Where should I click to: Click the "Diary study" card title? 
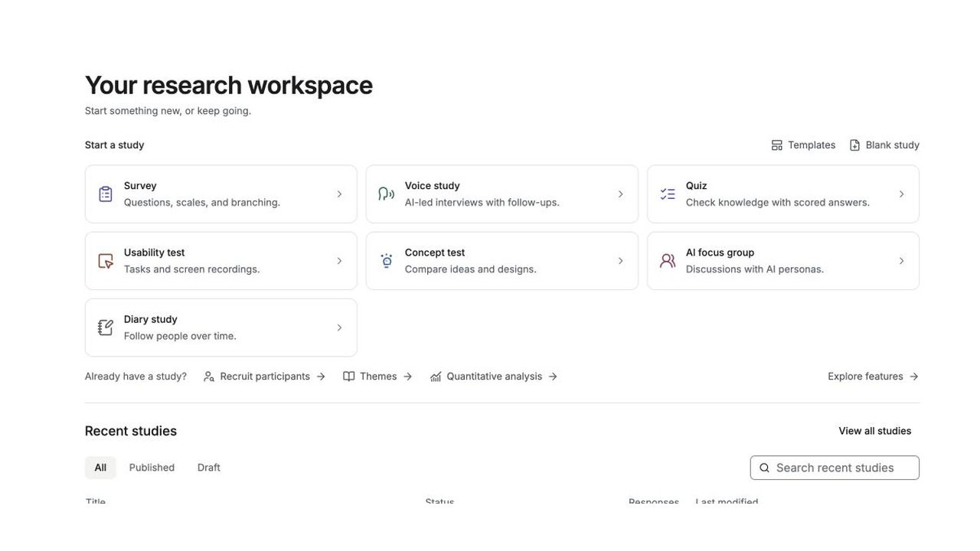click(151, 319)
